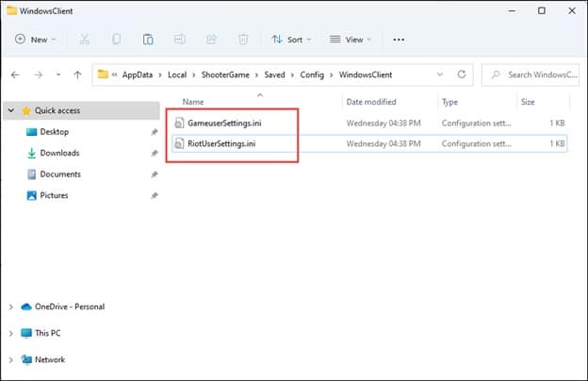Go up one folder with up arrow
This screenshot has width=588, height=381.
pos(76,75)
